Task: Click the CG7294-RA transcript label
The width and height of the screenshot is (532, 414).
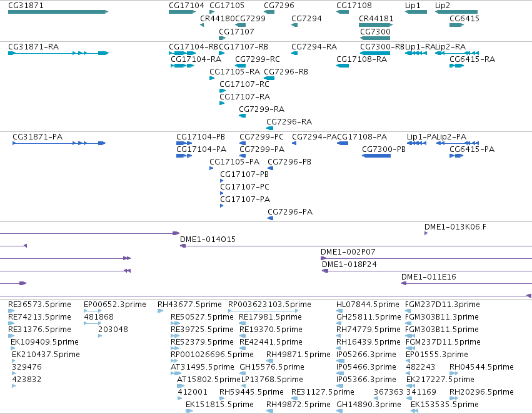Action: coord(314,46)
